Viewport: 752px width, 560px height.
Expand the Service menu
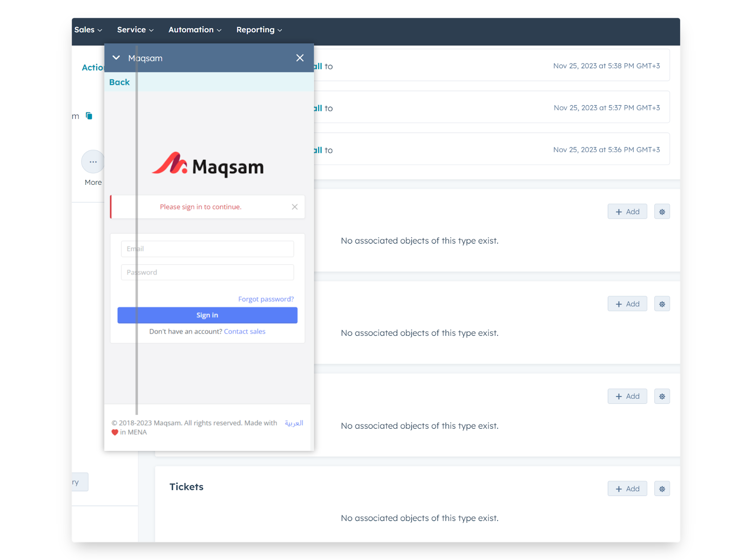click(x=135, y=30)
